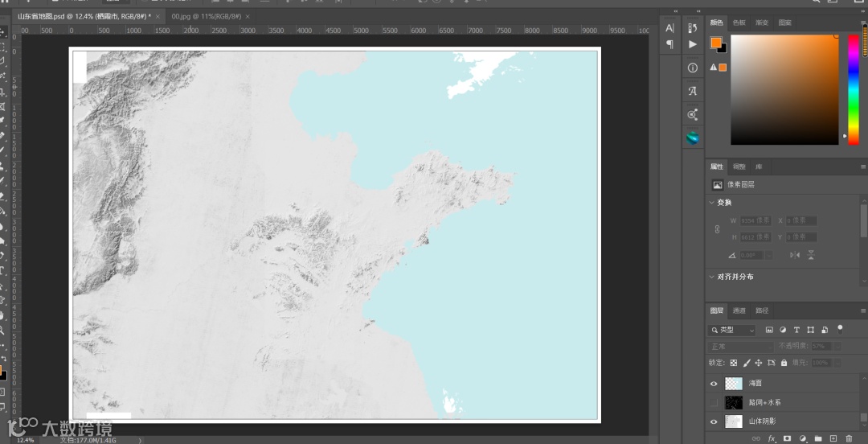The width and height of the screenshot is (868, 444).
Task: Open the Paragraph panel icon
Action: point(669,44)
